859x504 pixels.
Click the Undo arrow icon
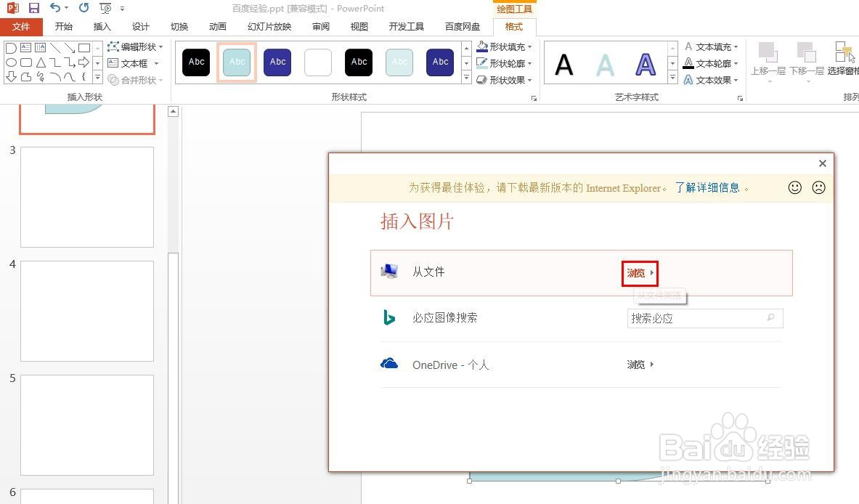tap(54, 8)
